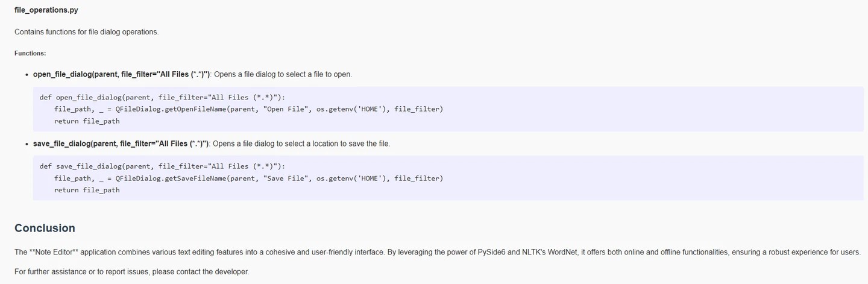Click code line 'def open_file_dialog(parent, ...'
Viewport: 868px width, 284px height.
tap(162, 97)
